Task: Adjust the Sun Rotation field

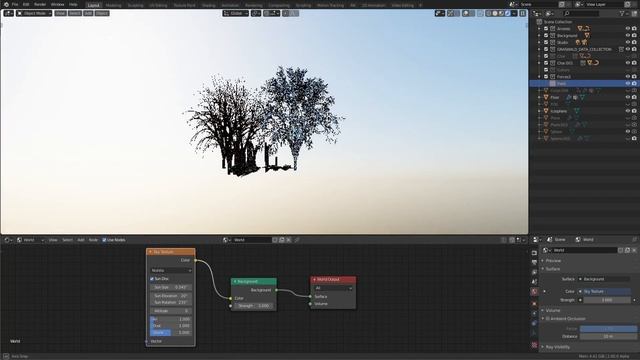Action: click(x=171, y=302)
